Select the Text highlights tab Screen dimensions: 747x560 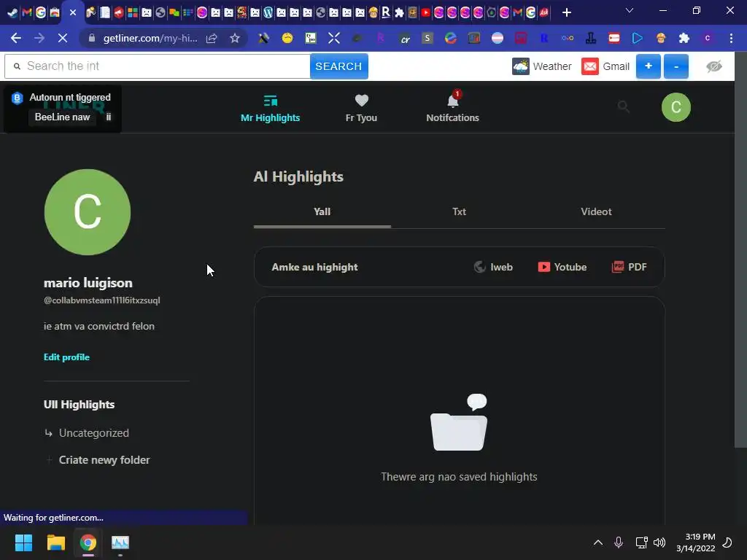pos(460,212)
